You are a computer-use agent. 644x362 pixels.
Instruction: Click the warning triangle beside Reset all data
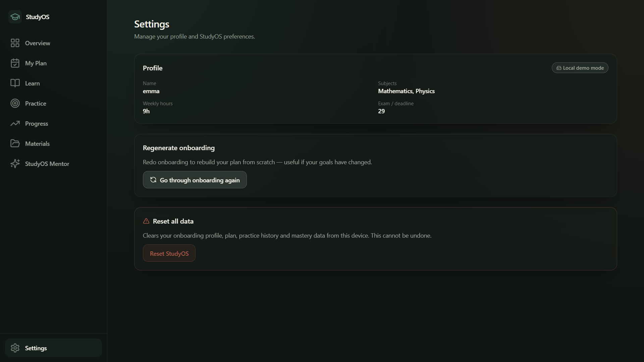click(x=146, y=221)
